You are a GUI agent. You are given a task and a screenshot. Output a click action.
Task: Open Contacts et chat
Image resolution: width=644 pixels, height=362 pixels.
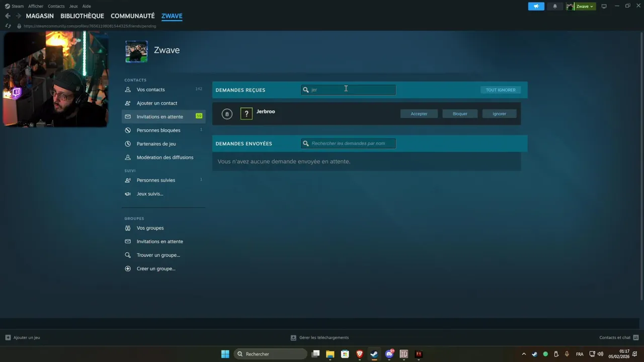[x=619, y=337]
